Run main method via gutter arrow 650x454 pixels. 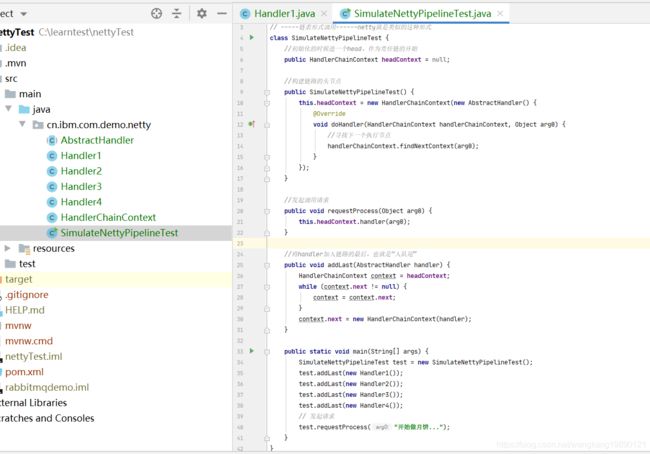click(252, 351)
